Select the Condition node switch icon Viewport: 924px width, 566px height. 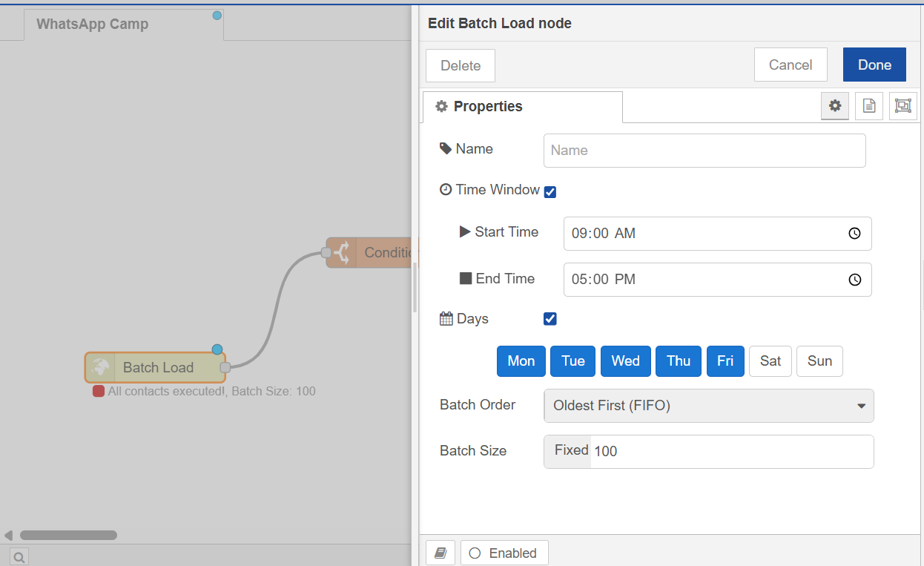pyautogui.click(x=341, y=253)
